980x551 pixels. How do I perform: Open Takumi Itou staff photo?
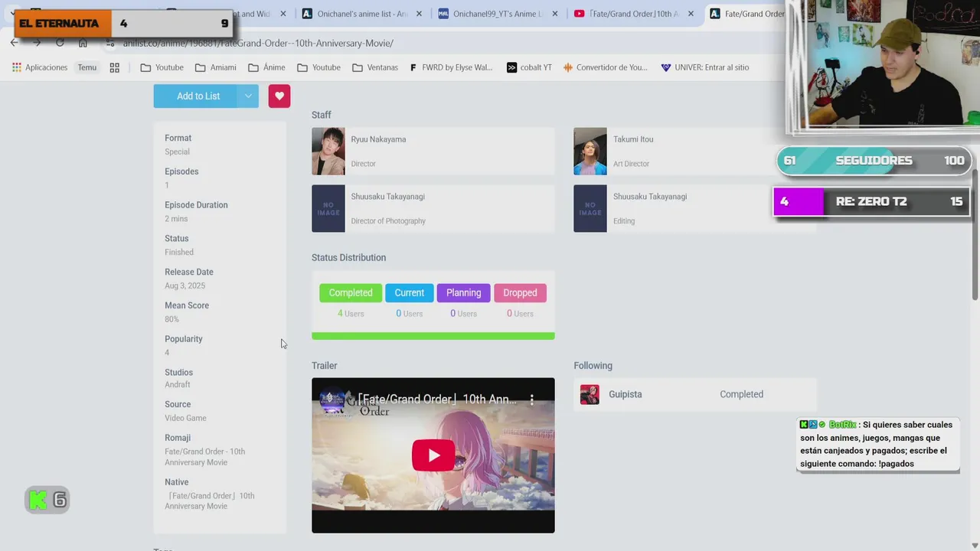click(x=590, y=152)
